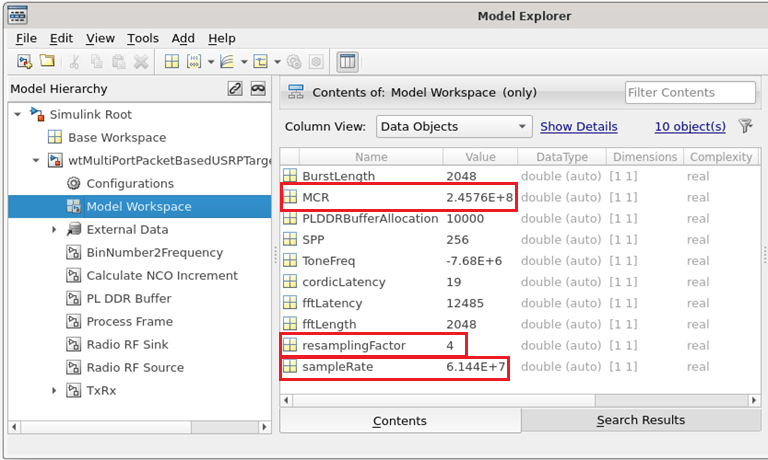
Task: Collapse the Simulink Root node
Action: coord(18,115)
